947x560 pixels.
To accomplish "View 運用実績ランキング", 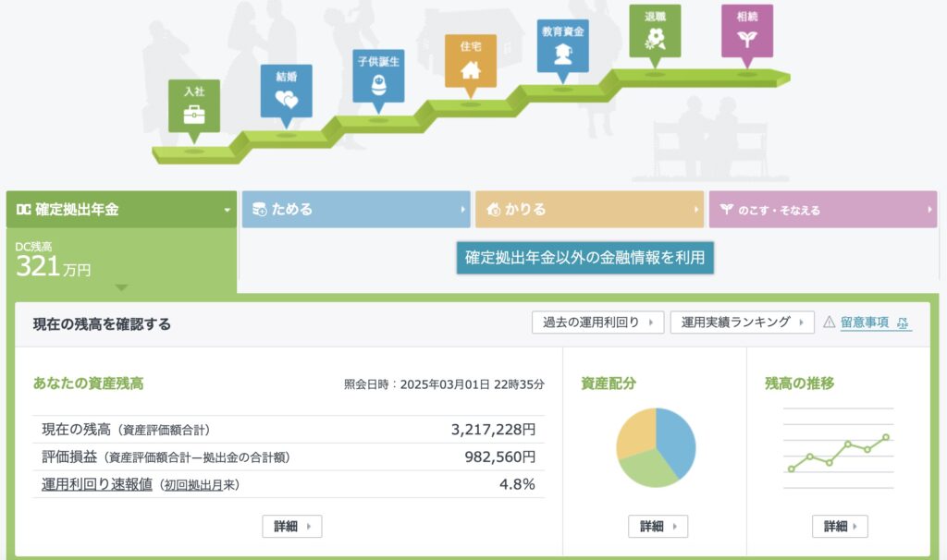I will coord(742,323).
